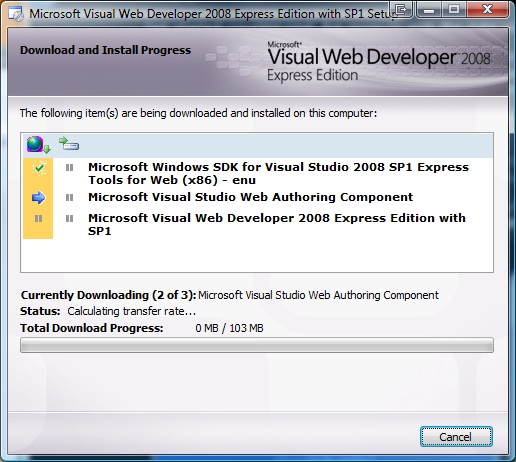
Task: Click the install column header icon
Action: point(69,144)
